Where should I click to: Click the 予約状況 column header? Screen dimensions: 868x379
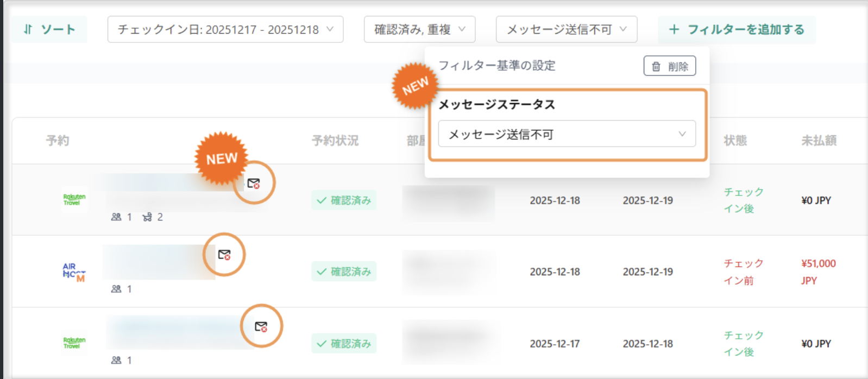click(x=335, y=141)
